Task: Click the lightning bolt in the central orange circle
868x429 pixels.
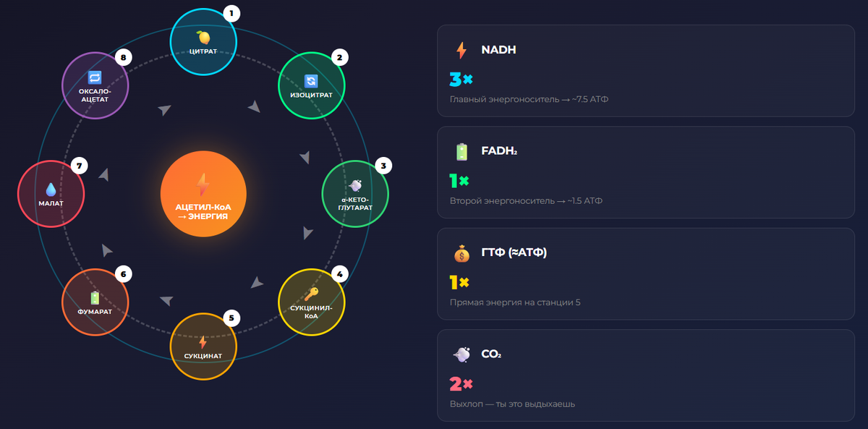Action: coord(203,185)
